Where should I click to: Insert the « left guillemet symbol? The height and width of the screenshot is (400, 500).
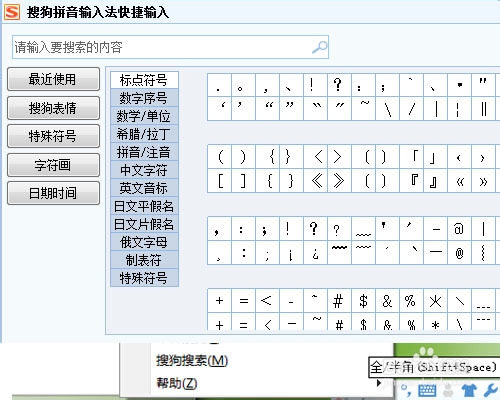point(459,181)
